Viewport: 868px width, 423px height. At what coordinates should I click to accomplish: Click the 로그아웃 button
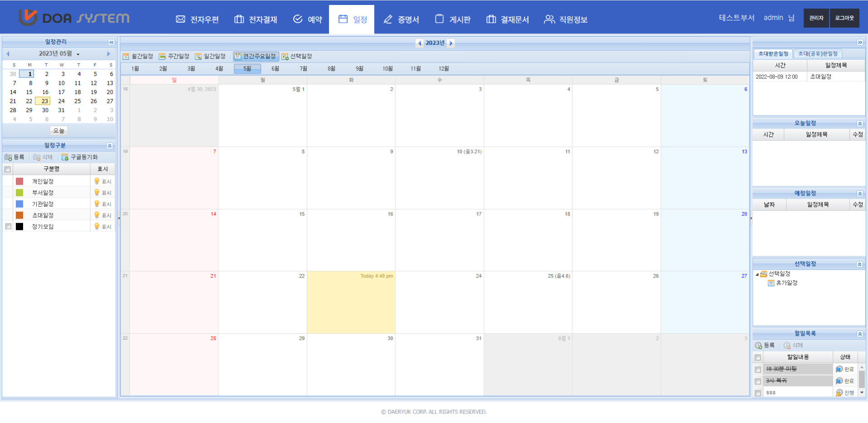pos(844,18)
